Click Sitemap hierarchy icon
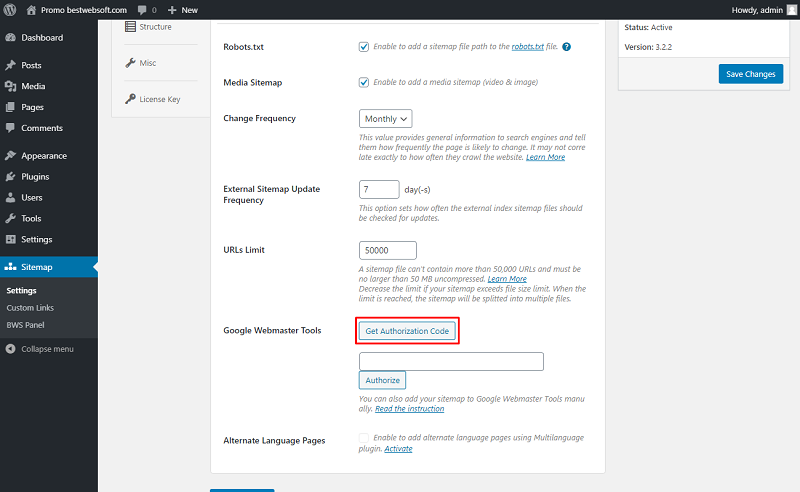 click(10, 266)
